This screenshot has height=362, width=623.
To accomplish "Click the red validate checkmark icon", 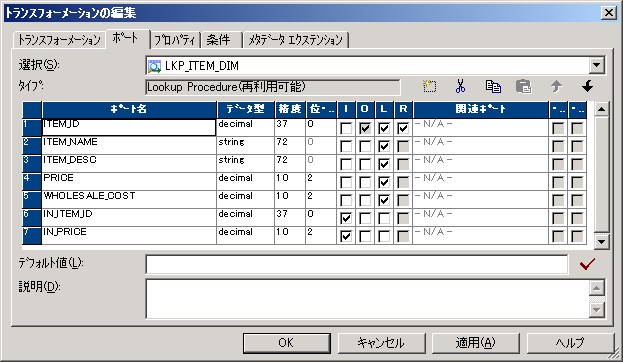I will (587, 264).
